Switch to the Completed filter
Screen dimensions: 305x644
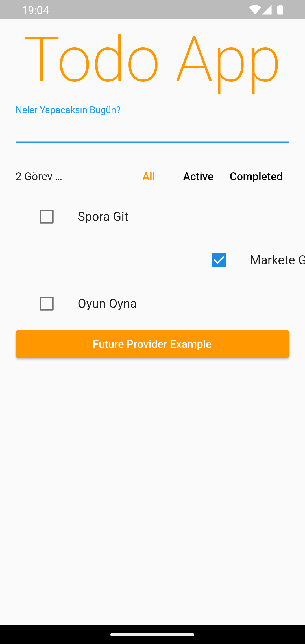256,176
